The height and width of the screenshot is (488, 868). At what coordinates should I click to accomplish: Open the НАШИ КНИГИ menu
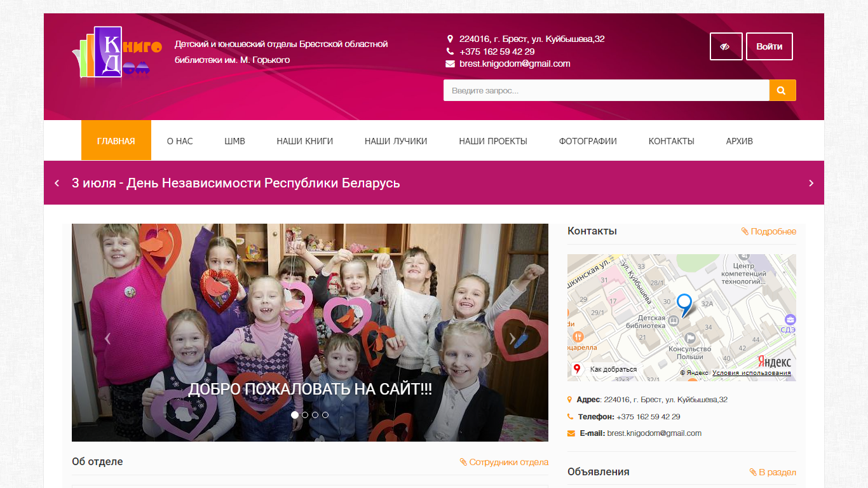tap(305, 141)
